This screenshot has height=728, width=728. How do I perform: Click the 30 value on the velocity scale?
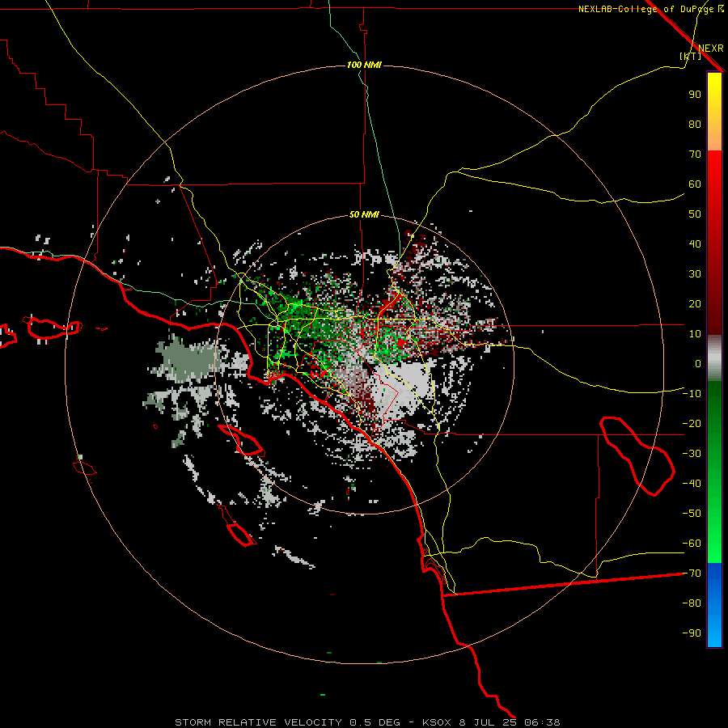point(695,274)
